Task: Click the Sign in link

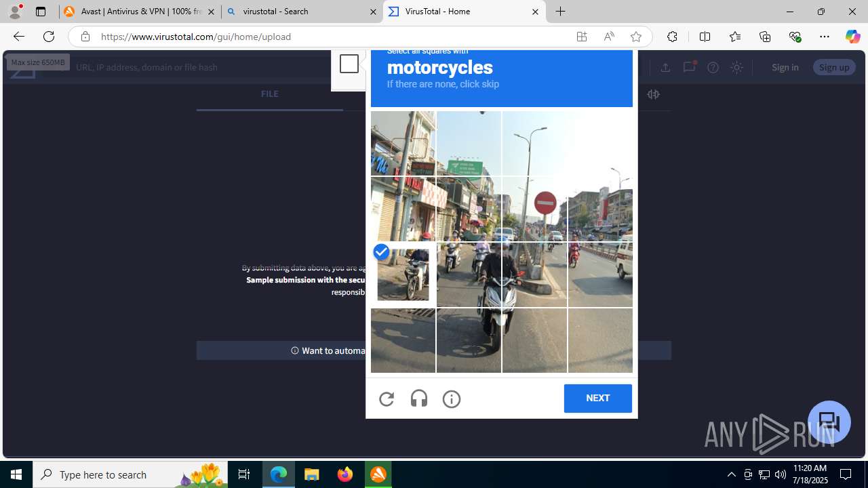Action: point(785,67)
